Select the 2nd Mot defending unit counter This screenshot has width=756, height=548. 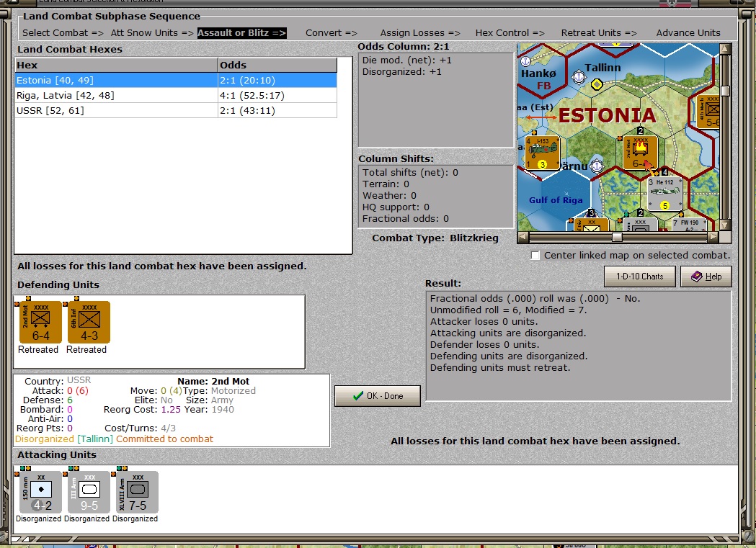[x=40, y=322]
